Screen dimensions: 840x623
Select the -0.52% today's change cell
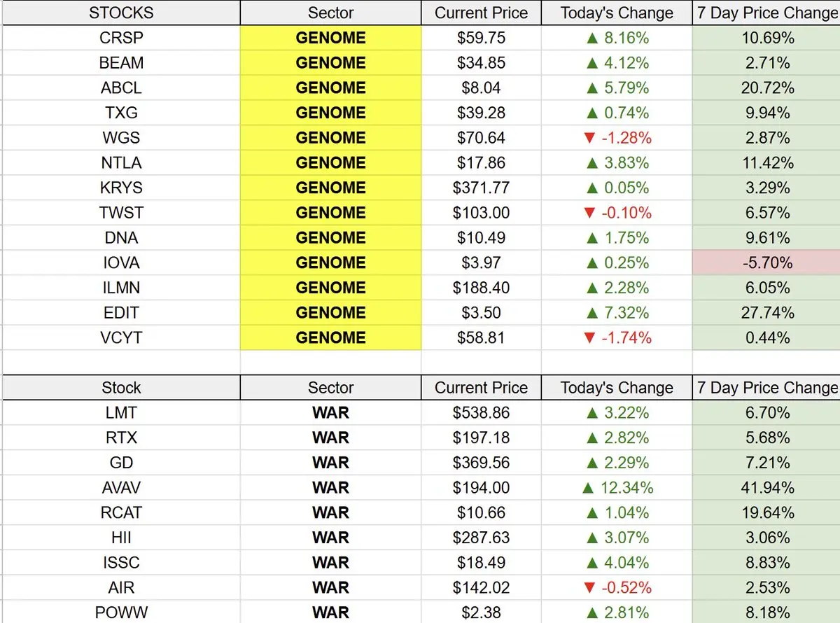click(x=617, y=588)
